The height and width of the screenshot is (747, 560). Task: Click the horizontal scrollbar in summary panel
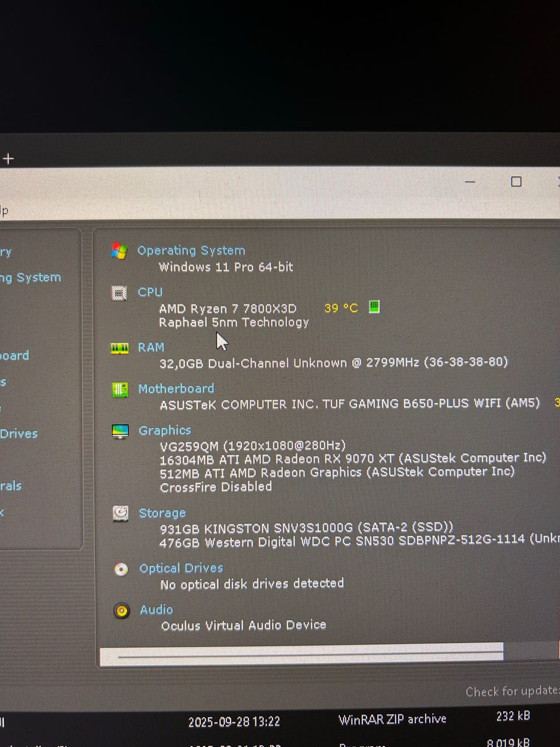click(x=302, y=654)
